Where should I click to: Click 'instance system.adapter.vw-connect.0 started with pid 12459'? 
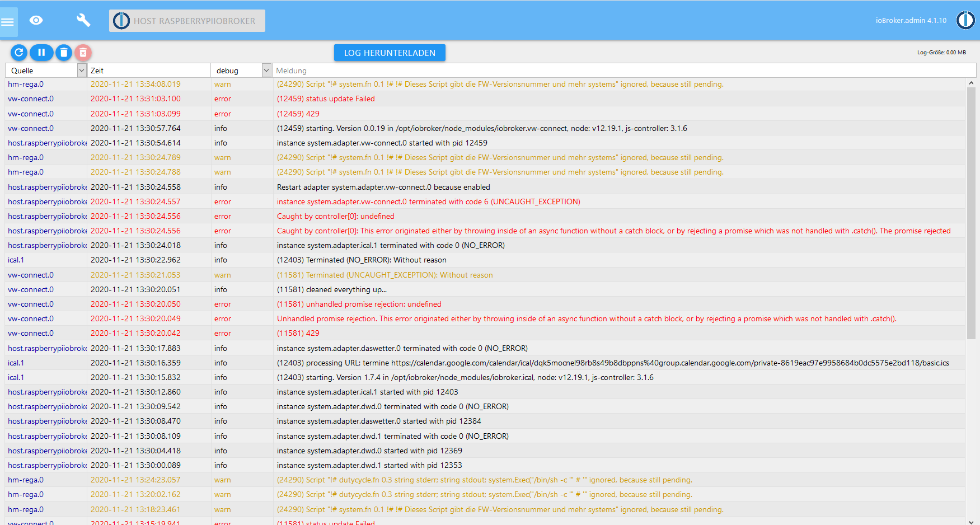382,143
